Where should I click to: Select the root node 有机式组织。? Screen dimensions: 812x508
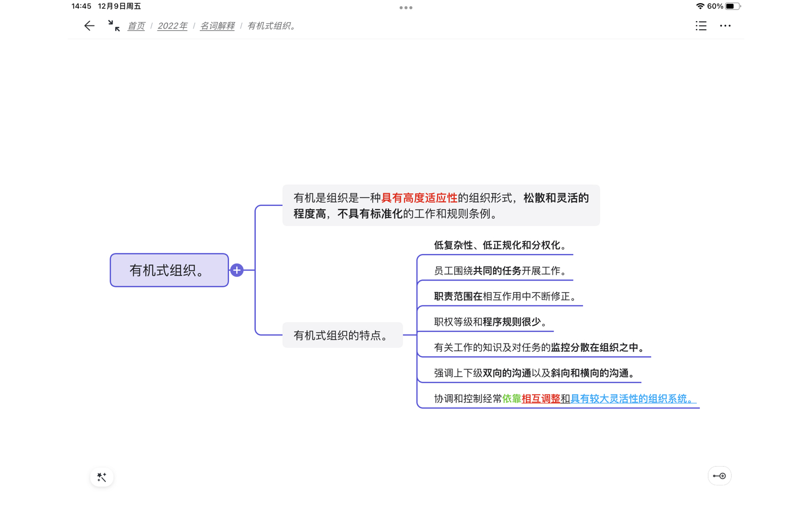point(169,270)
